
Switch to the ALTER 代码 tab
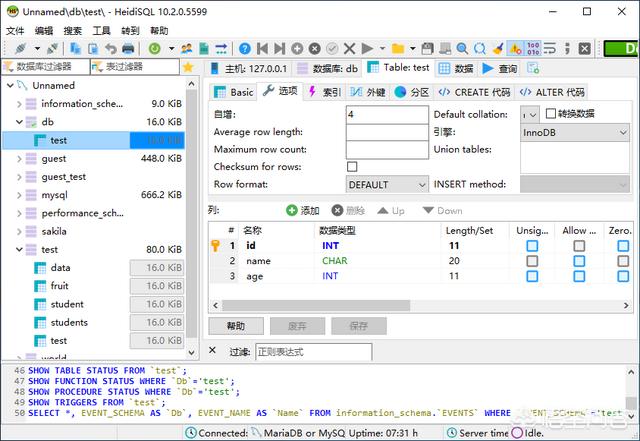click(552, 92)
